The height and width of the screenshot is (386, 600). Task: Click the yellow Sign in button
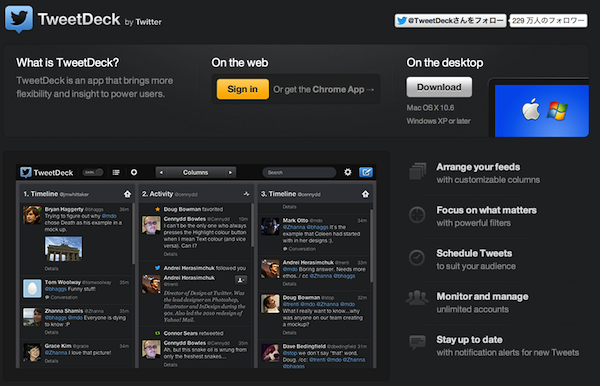243,89
